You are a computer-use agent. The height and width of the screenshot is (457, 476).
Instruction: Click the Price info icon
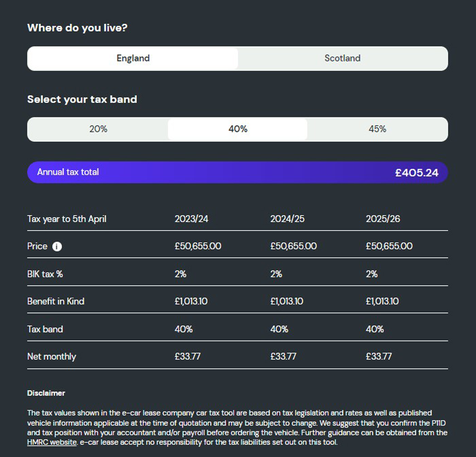[x=57, y=246]
